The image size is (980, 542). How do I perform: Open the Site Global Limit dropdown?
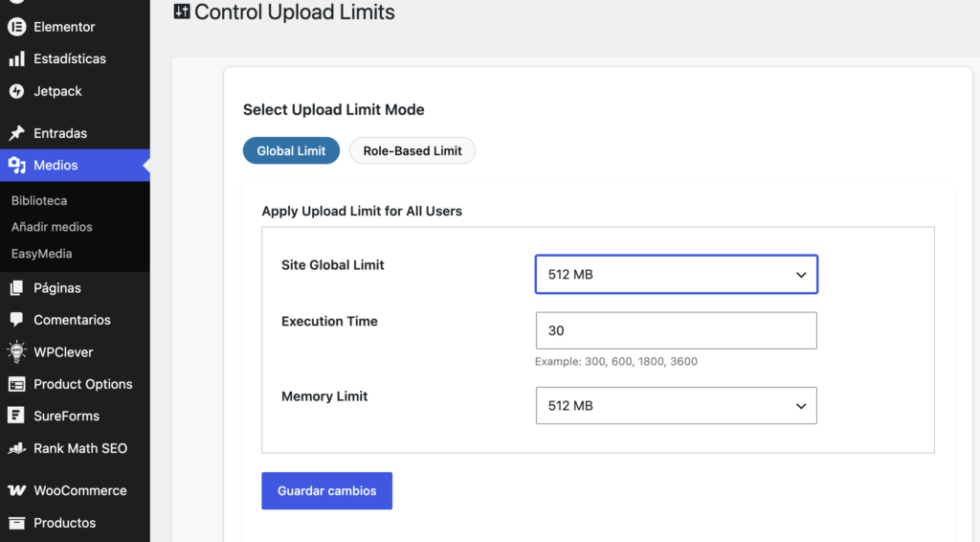(677, 275)
